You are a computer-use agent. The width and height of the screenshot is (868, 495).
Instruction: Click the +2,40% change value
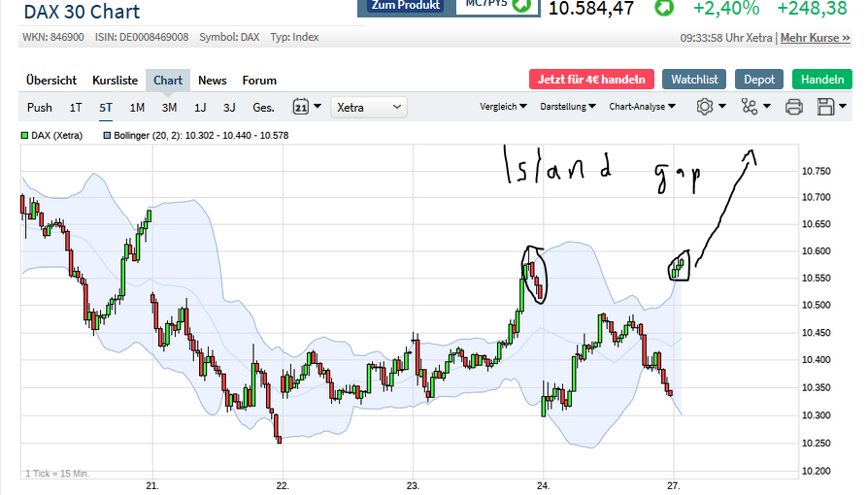click(x=725, y=9)
